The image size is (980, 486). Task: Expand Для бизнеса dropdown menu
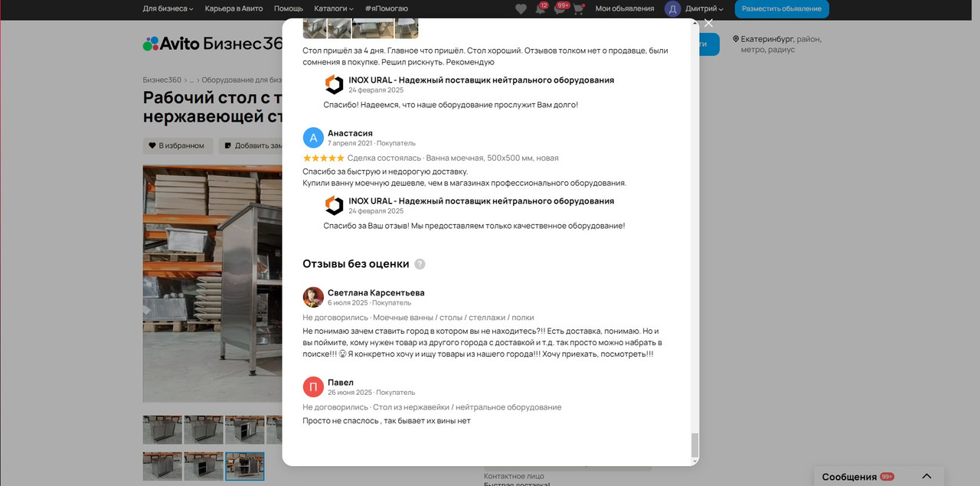(x=168, y=8)
